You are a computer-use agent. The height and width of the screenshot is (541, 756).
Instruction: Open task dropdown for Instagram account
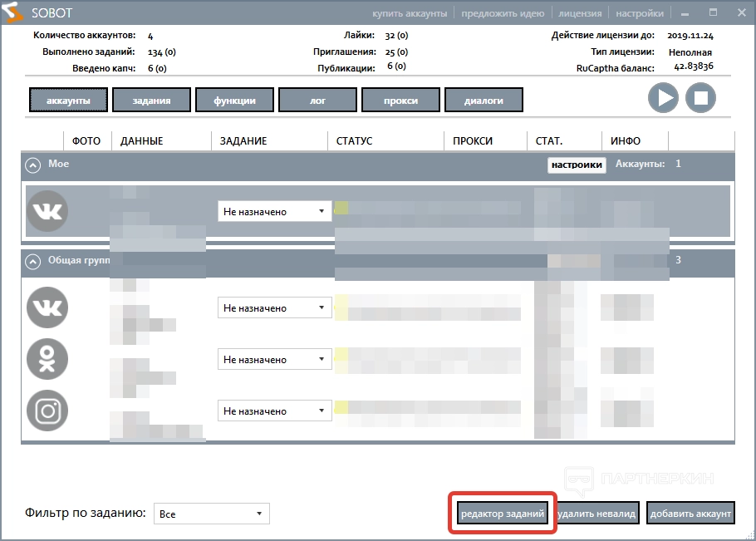273,411
